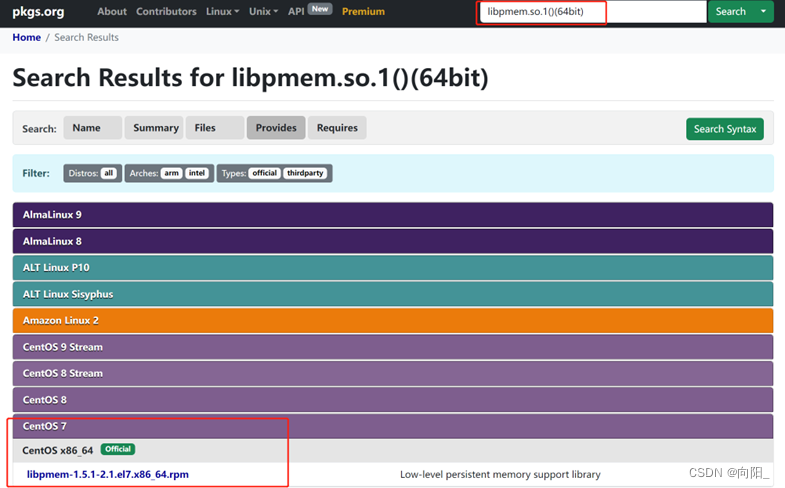
Task: Open the API page
Action: (x=296, y=12)
